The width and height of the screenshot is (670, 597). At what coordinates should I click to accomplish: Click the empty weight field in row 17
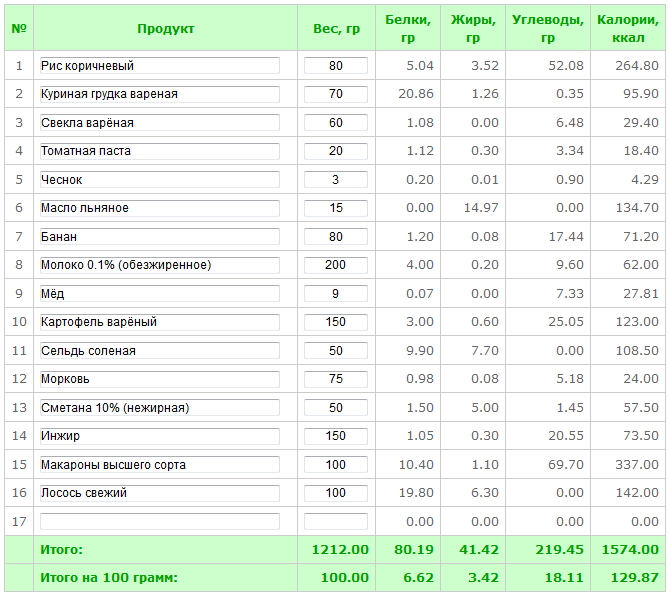coord(335,521)
